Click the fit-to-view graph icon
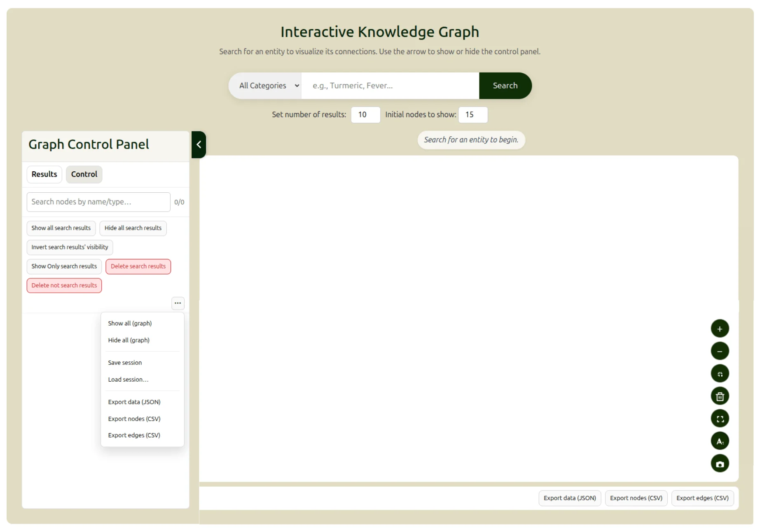This screenshot has height=532, width=760. tap(720, 374)
